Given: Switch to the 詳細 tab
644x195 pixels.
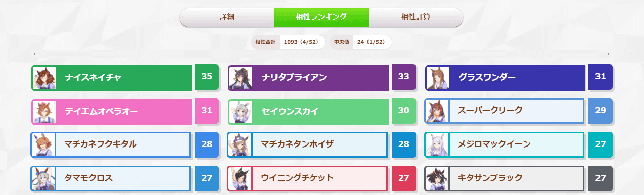Looking at the screenshot, I should [x=227, y=17].
